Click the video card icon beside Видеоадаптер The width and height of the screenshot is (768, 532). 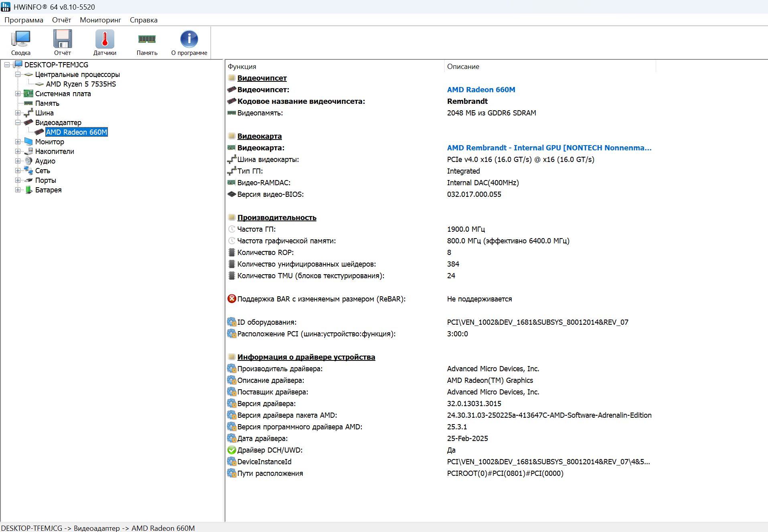click(x=28, y=122)
